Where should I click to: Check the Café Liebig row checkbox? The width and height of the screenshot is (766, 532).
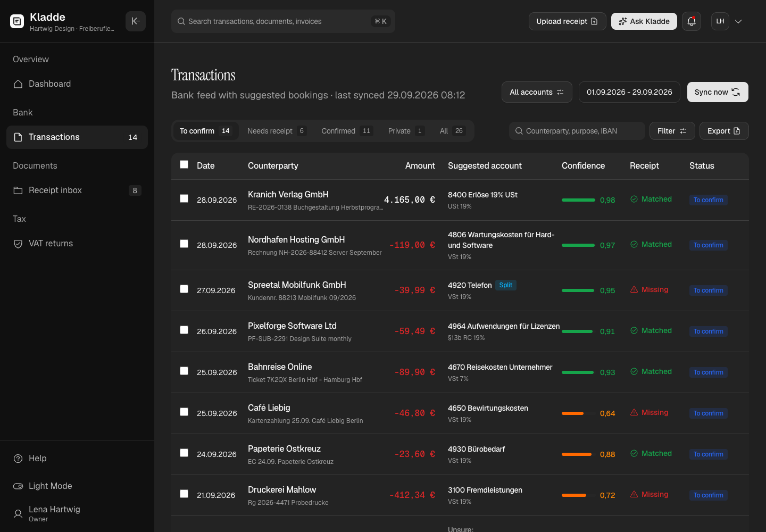click(184, 412)
